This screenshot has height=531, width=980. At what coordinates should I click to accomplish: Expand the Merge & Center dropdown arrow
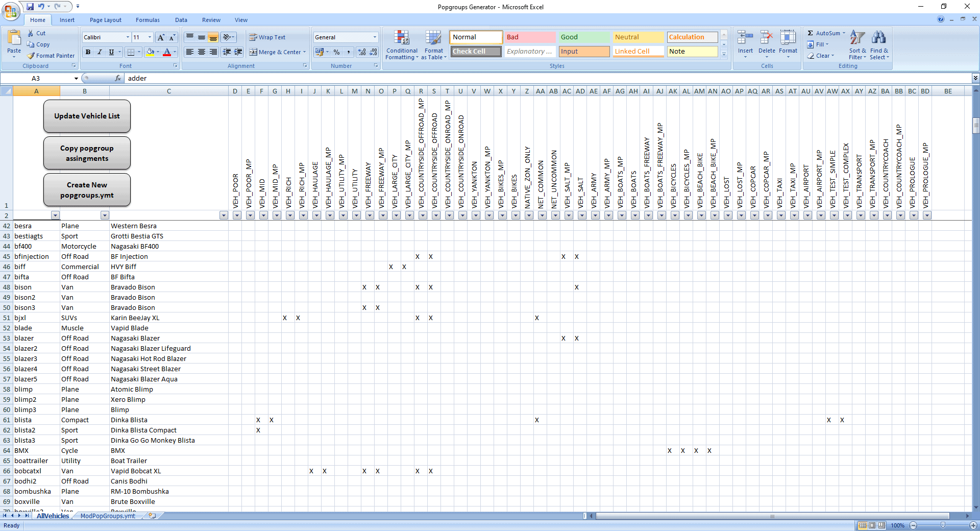pyautogui.click(x=305, y=52)
